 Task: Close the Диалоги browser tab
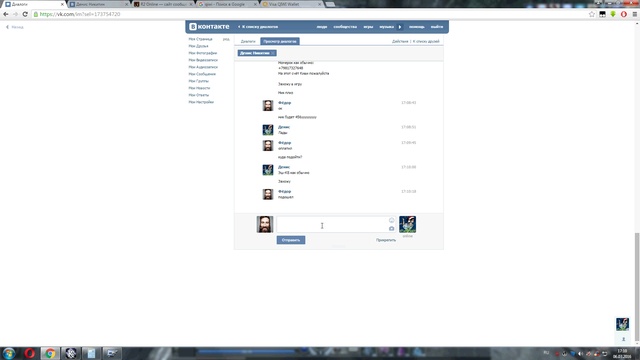[x=62, y=4]
